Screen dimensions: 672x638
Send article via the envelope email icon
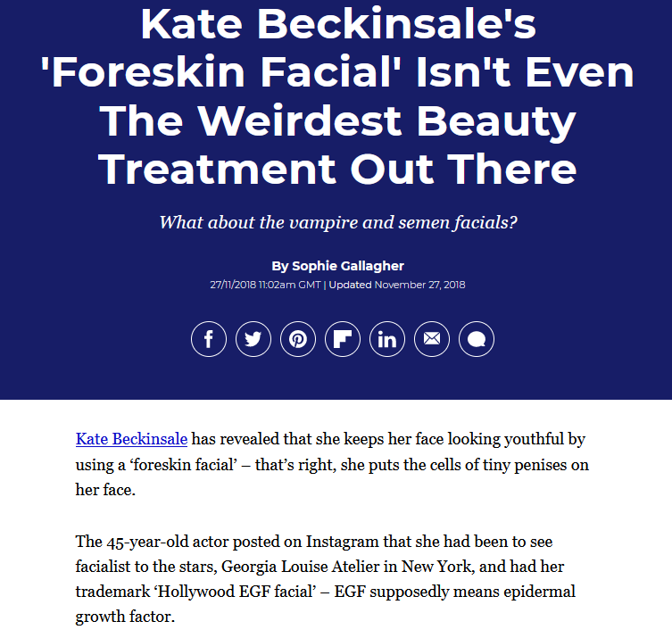(432, 339)
